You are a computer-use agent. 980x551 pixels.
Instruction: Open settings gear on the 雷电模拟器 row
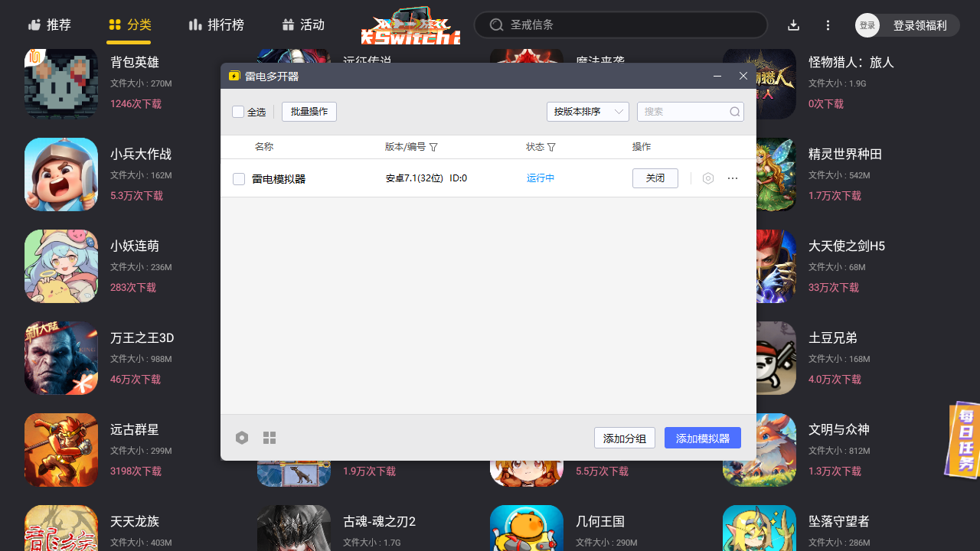coord(707,178)
